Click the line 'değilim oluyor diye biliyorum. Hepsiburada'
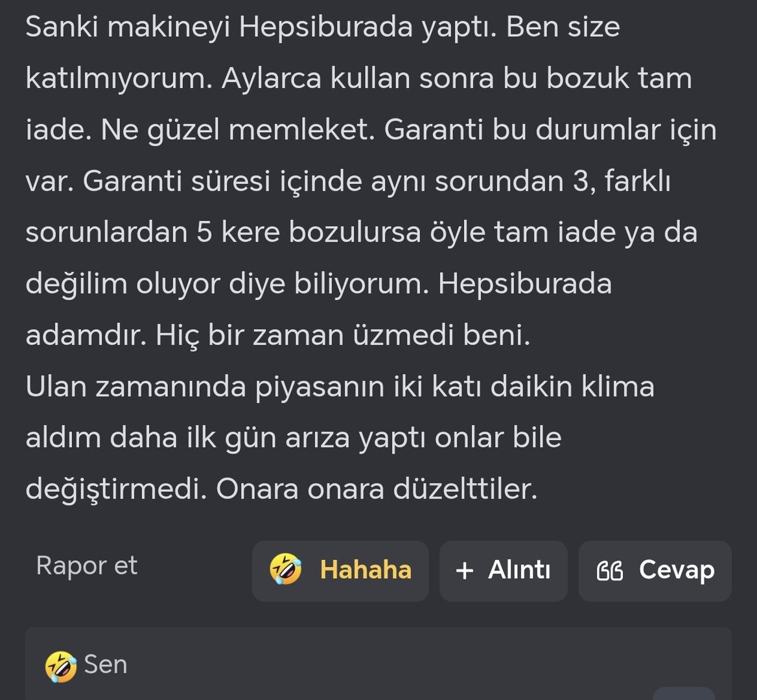 click(x=318, y=284)
